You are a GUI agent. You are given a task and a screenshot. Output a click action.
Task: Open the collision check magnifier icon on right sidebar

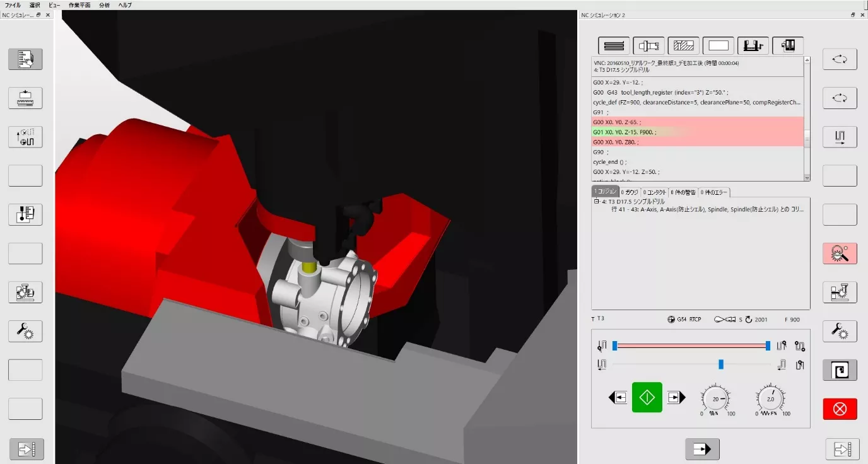click(840, 253)
